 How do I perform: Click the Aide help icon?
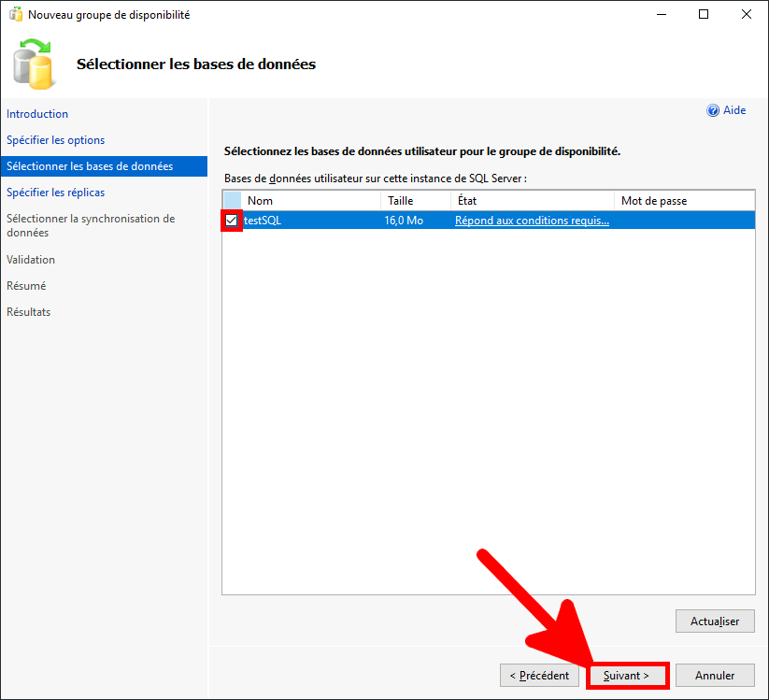[x=713, y=110]
